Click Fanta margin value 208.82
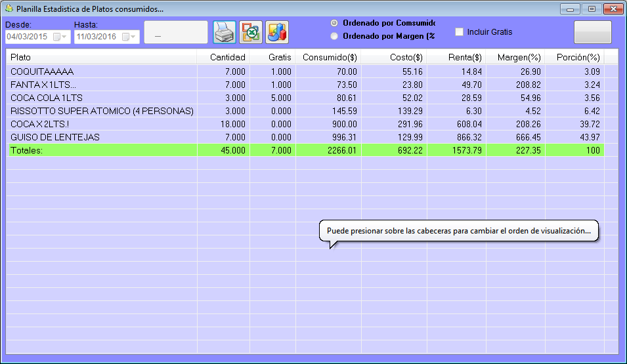This screenshot has height=364, width=627. (529, 85)
